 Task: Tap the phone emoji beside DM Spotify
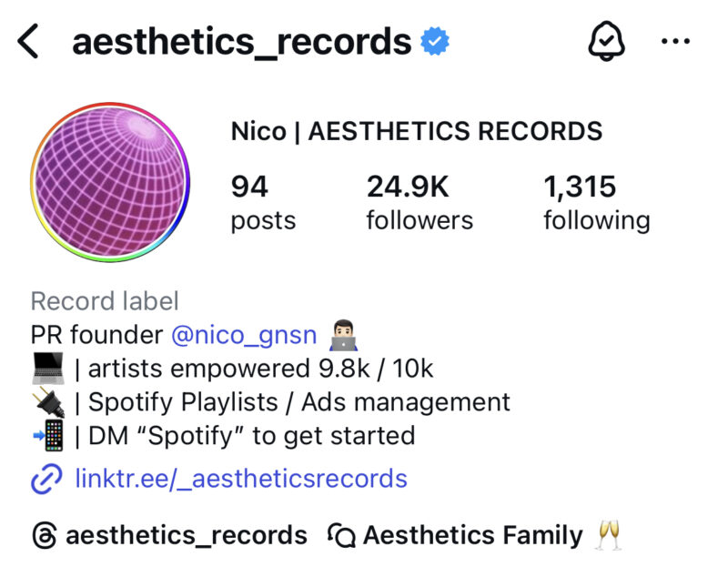pos(48,435)
